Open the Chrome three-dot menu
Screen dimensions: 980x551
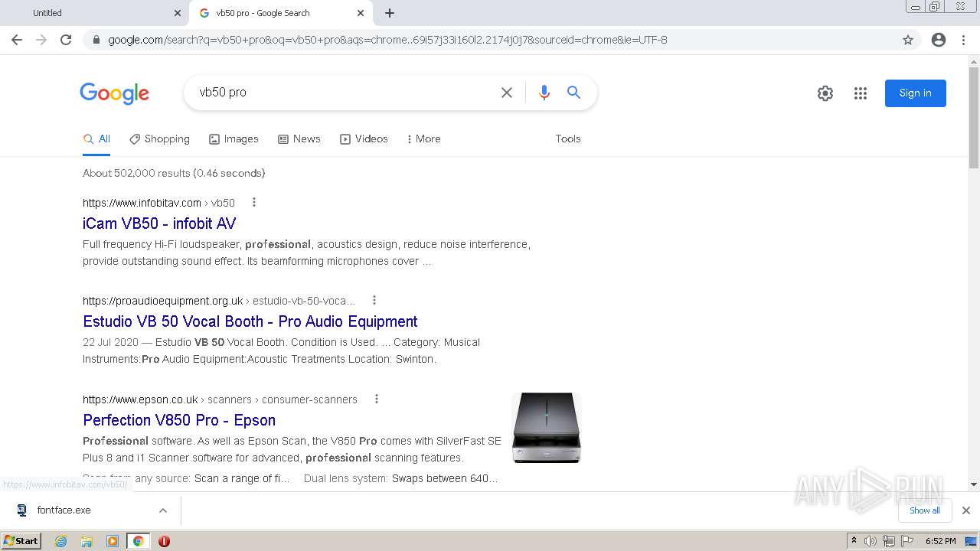pos(963,40)
